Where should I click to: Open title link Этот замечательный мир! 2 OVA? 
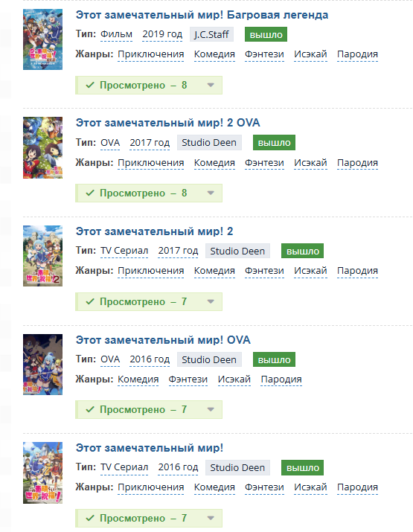pyautogui.click(x=167, y=123)
